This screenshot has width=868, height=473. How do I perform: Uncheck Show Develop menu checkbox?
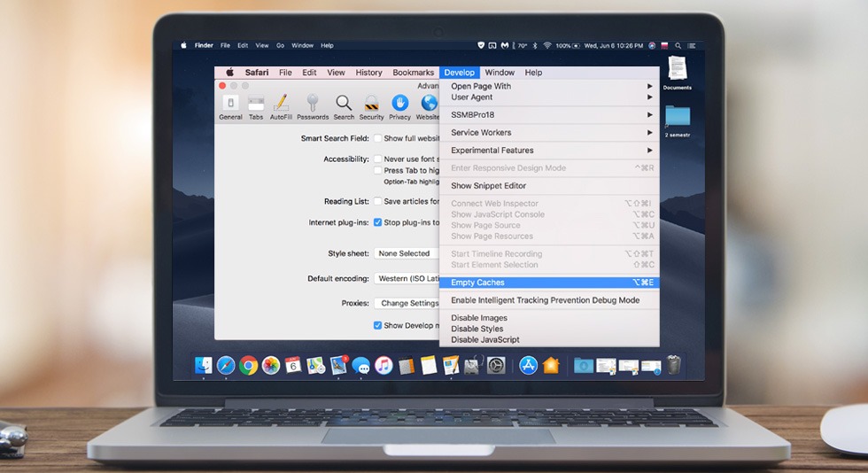pos(377,325)
